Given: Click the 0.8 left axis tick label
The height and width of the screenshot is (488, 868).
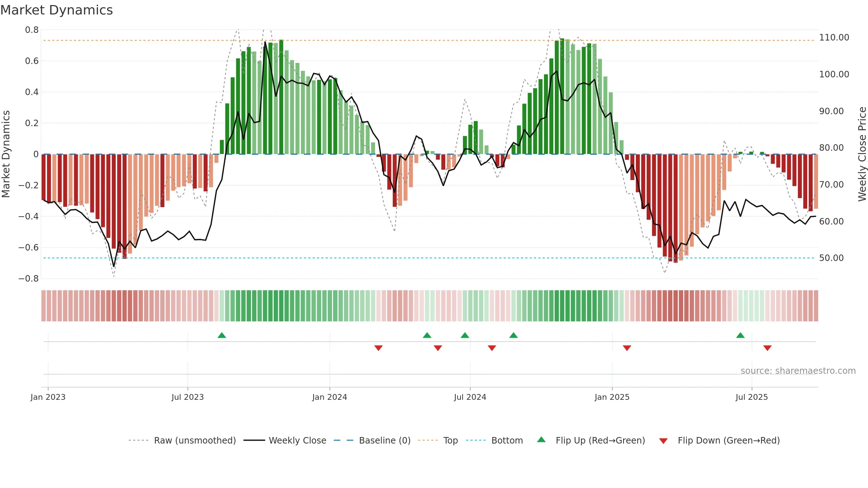Looking at the screenshot, I should tap(32, 30).
